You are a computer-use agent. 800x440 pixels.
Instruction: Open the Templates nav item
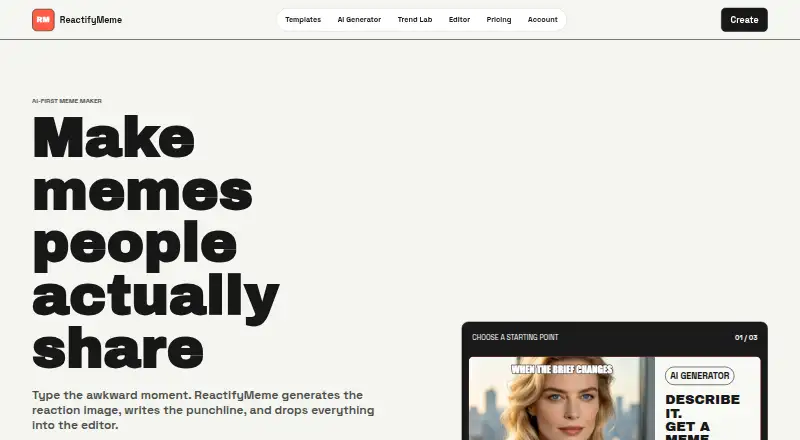303,20
